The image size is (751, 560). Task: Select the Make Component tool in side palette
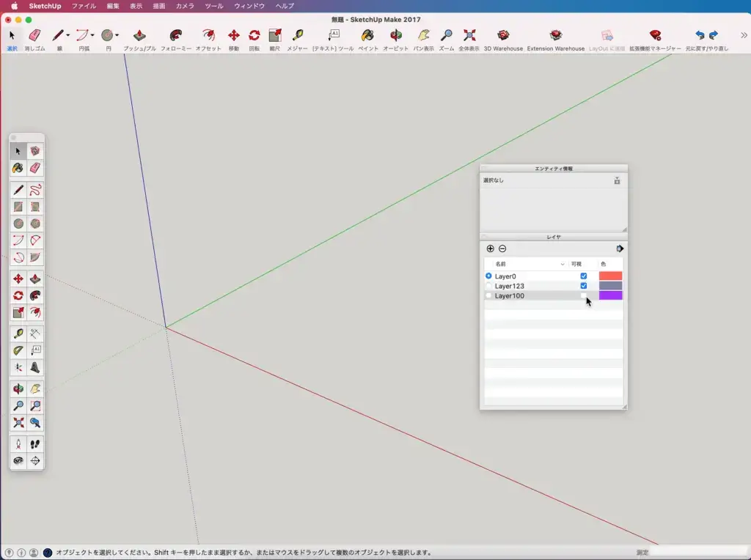click(35, 151)
